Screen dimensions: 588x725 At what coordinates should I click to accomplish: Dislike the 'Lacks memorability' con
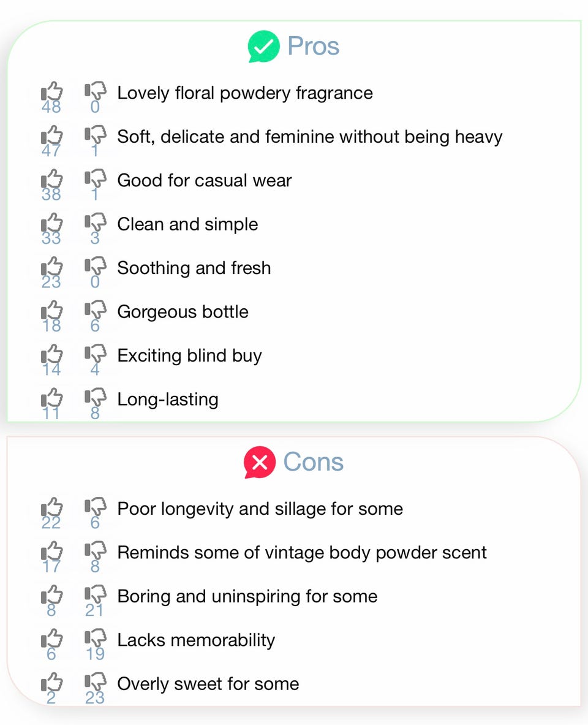(x=95, y=639)
